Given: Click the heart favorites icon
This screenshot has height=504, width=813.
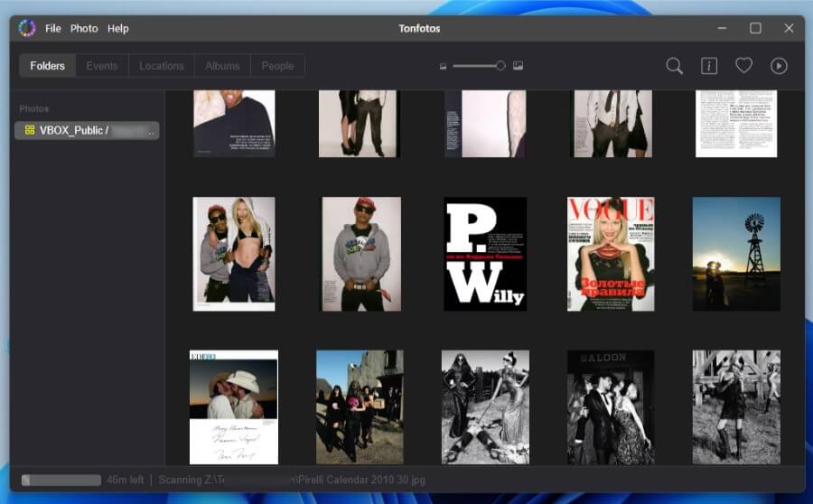Looking at the screenshot, I should tap(743, 66).
